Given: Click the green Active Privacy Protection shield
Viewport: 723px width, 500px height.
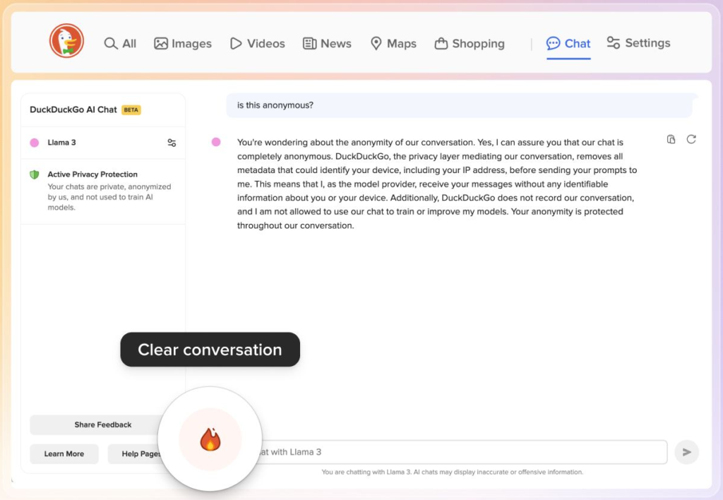Looking at the screenshot, I should pyautogui.click(x=34, y=174).
